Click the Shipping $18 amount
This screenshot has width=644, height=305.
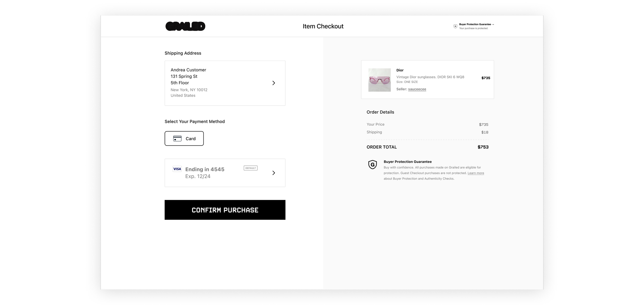point(485,132)
